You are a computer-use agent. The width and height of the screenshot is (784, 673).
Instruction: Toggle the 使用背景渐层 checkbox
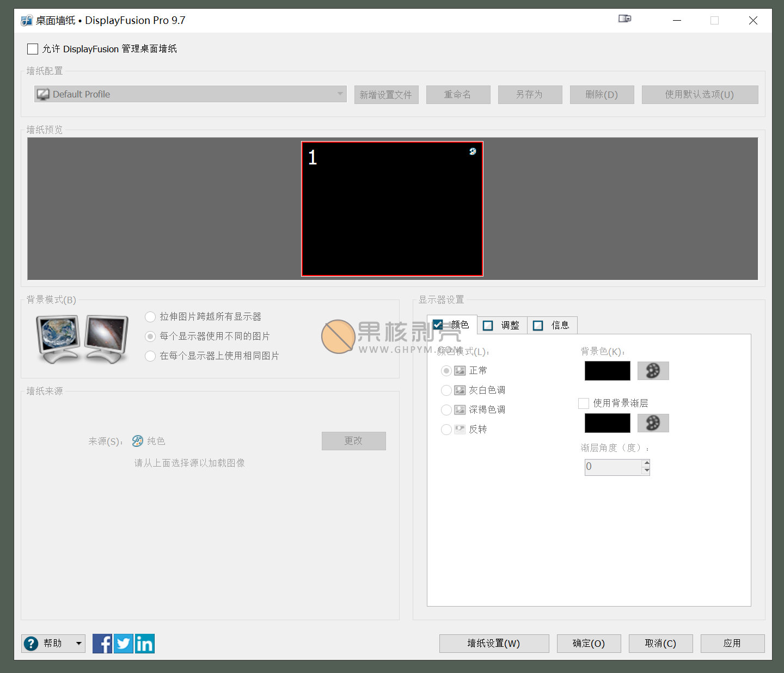pos(584,403)
